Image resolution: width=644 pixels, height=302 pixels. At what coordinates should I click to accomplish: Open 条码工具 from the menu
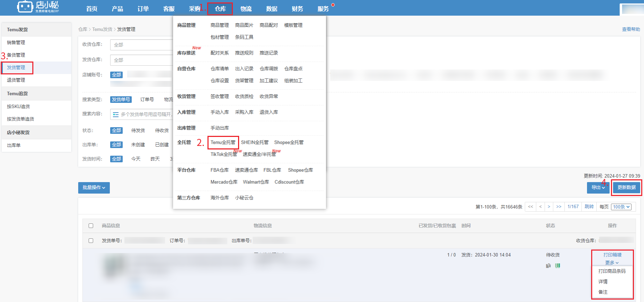pos(244,37)
